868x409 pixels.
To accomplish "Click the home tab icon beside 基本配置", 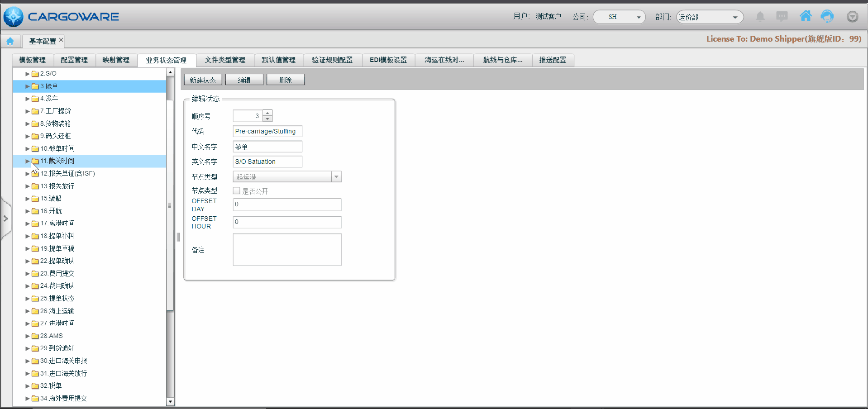I will [x=10, y=41].
